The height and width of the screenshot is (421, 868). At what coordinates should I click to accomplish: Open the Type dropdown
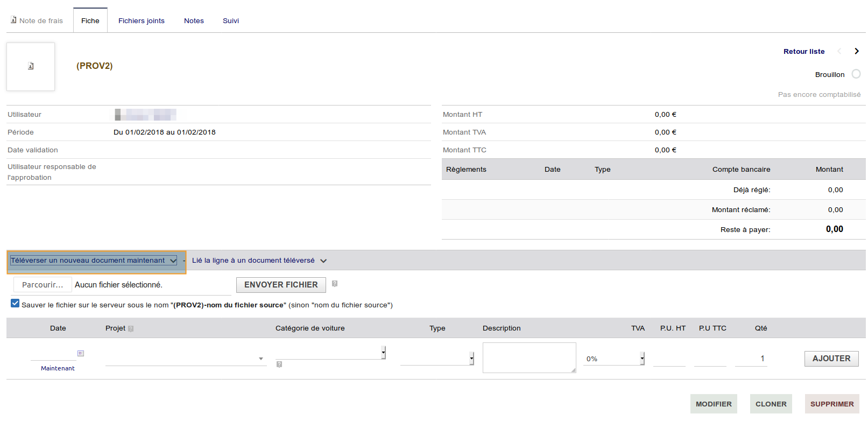(437, 359)
